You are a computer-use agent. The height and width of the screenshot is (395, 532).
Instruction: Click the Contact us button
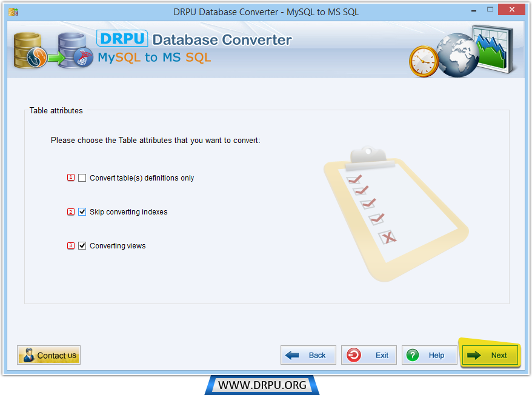click(x=49, y=355)
